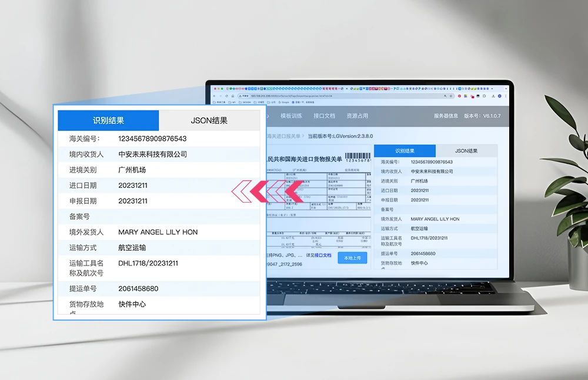The width and height of the screenshot is (588, 380).
Task: Click the red extension icon in browser toolbar
Action: [x=459, y=96]
